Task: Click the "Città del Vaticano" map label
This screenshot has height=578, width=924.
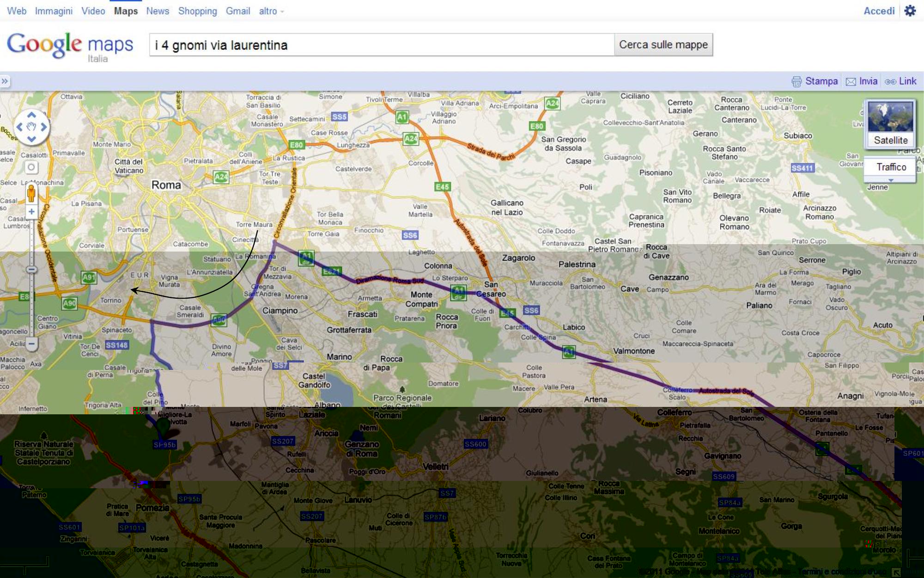Action: 129,166
